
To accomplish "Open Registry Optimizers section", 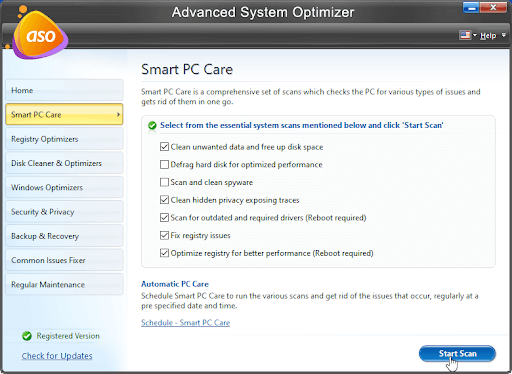I will click(64, 139).
